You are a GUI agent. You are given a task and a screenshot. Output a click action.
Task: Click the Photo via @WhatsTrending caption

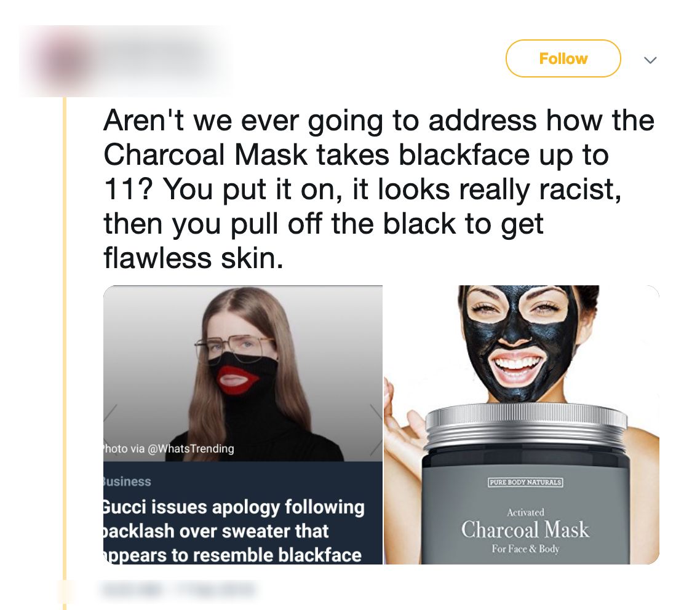point(169,448)
